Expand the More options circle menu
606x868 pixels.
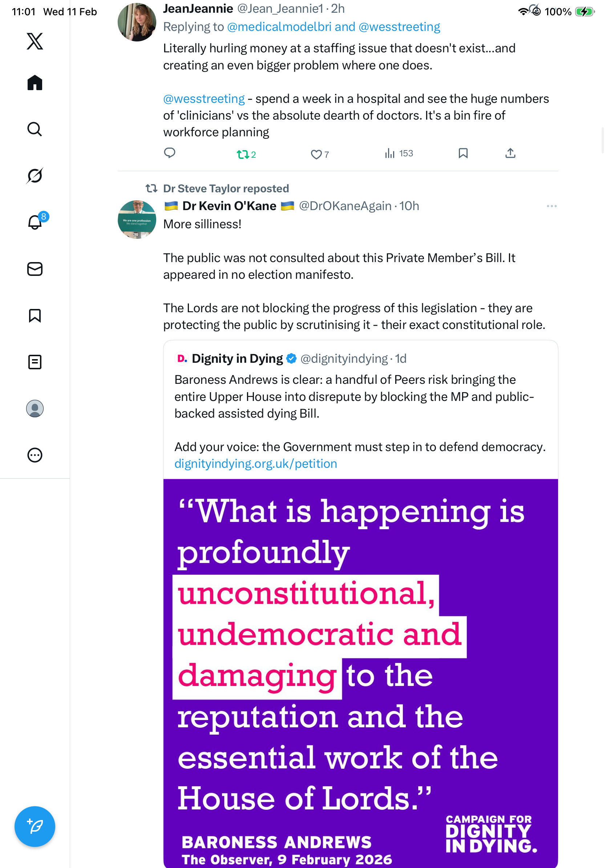[35, 455]
